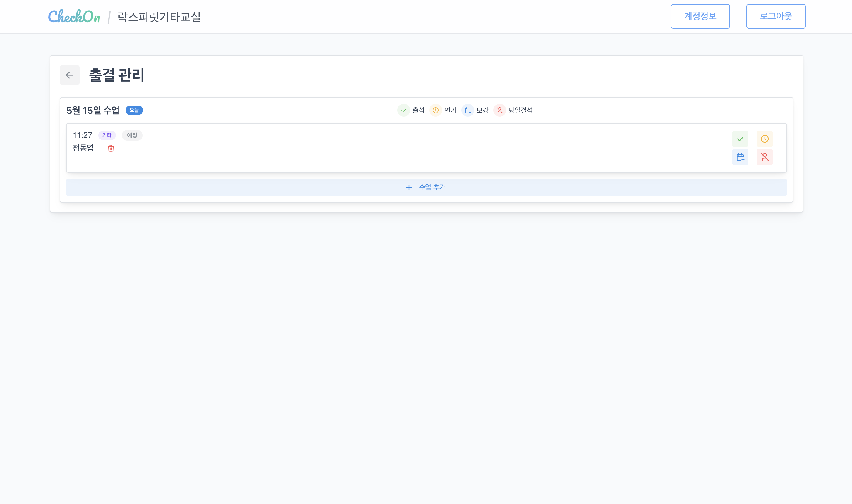Click the 당일결석 legend icon
Screen dimensions: 852x504
click(499, 111)
